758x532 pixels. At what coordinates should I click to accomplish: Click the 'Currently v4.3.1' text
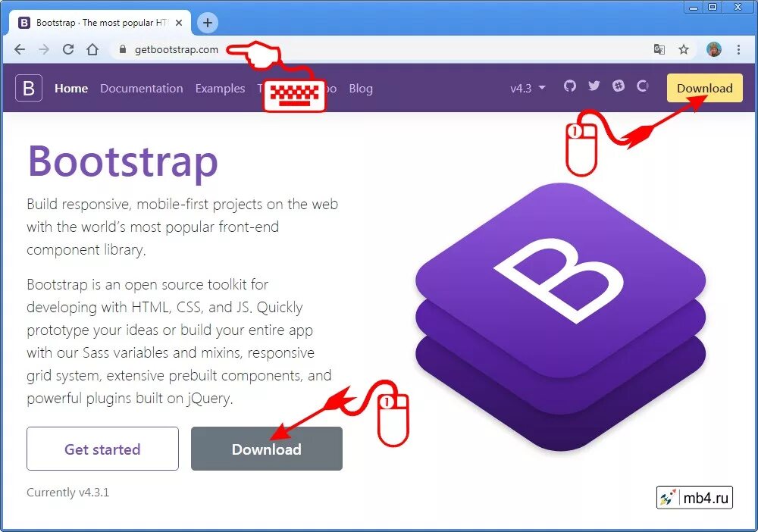pos(67,493)
